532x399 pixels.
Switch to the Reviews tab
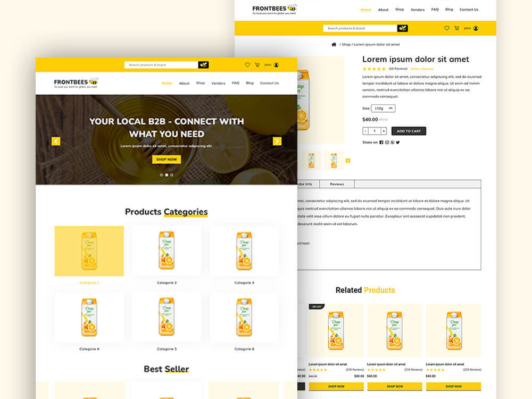(x=337, y=184)
